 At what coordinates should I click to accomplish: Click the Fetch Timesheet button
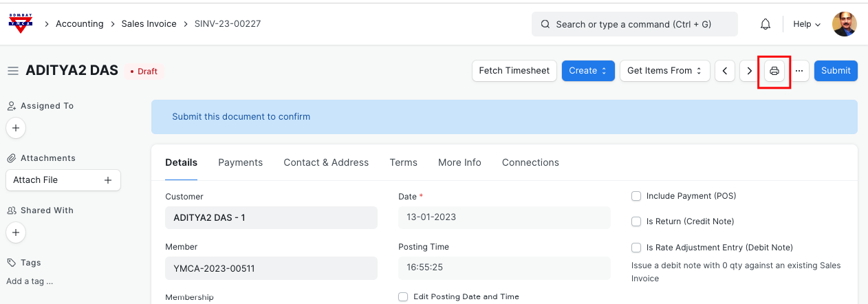pyautogui.click(x=514, y=71)
